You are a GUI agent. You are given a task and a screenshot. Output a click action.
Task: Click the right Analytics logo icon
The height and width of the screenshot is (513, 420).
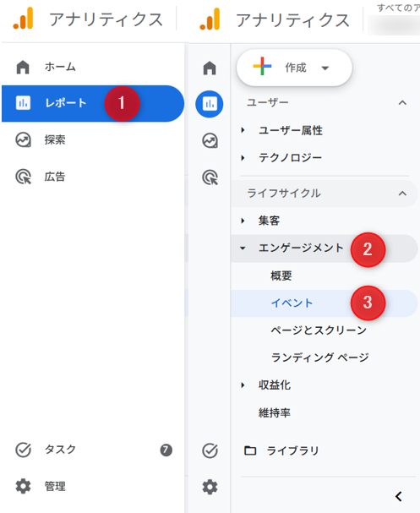tap(210, 19)
